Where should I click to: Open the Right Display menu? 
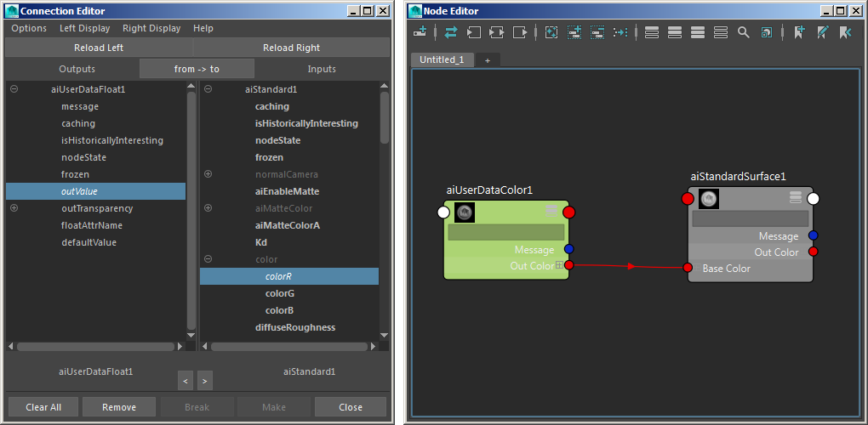click(x=151, y=28)
